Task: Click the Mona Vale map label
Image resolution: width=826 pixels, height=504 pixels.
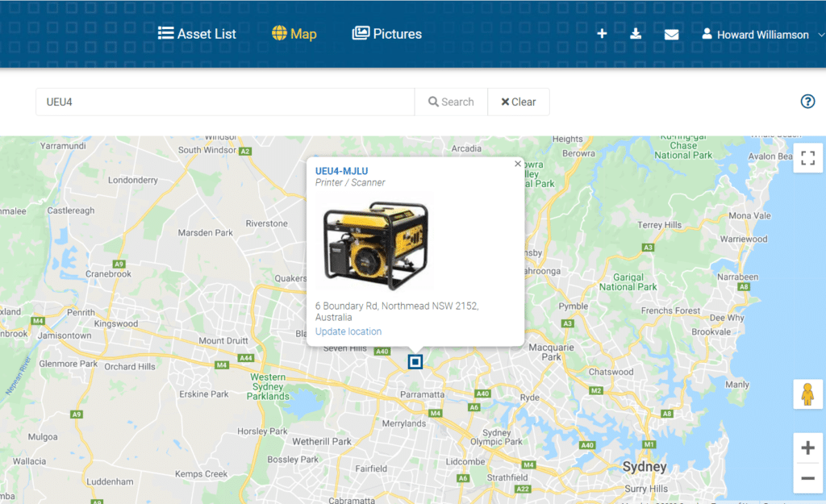Action: (x=749, y=215)
